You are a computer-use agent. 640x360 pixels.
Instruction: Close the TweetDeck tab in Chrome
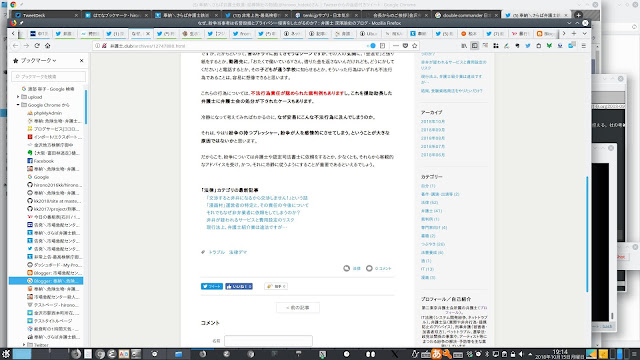[76, 15]
